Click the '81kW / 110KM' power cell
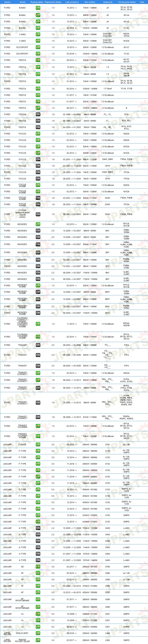Screen dimensions: 148x644 point(90,417)
